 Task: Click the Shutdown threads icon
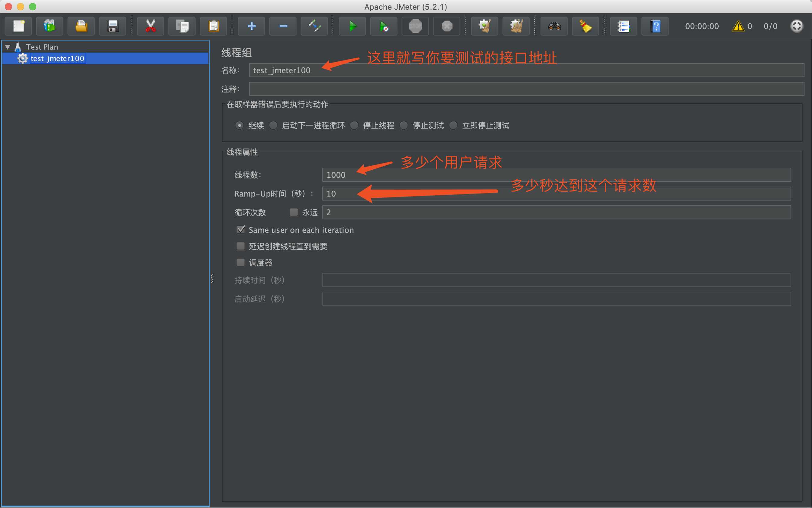(447, 26)
